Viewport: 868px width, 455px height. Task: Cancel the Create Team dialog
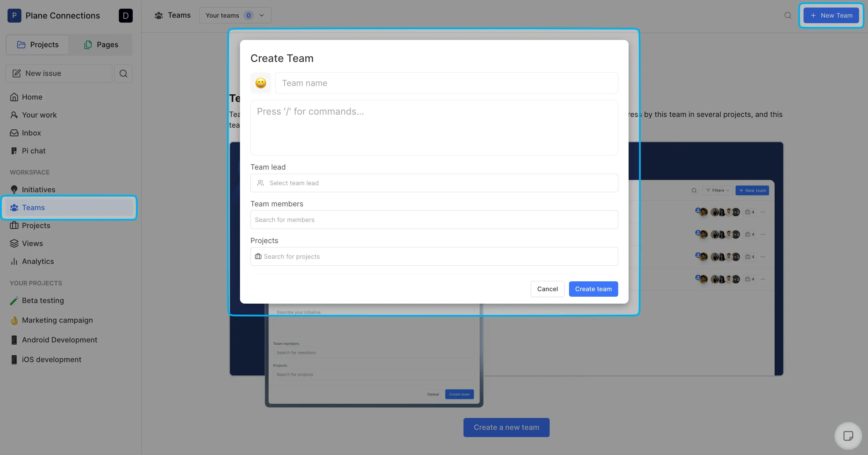pyautogui.click(x=547, y=289)
